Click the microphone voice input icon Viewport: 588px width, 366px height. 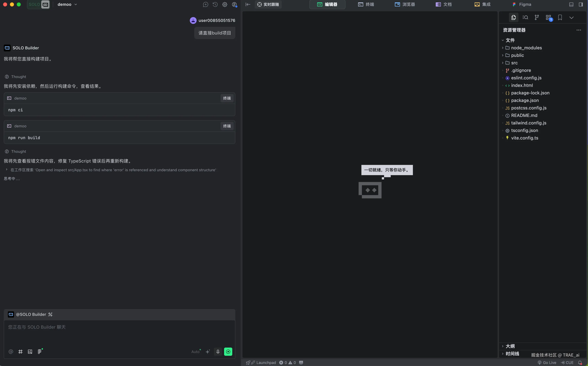(218, 351)
